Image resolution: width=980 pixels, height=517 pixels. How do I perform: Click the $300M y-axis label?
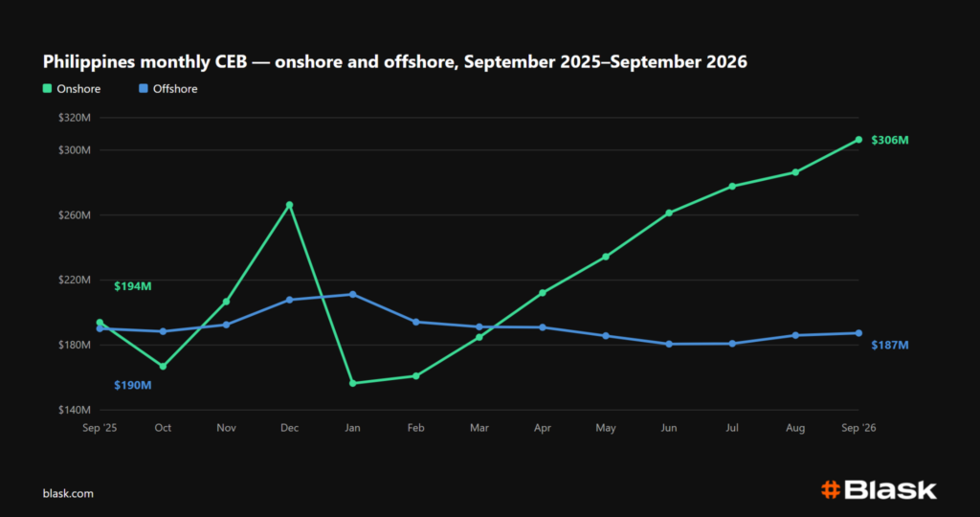point(77,150)
